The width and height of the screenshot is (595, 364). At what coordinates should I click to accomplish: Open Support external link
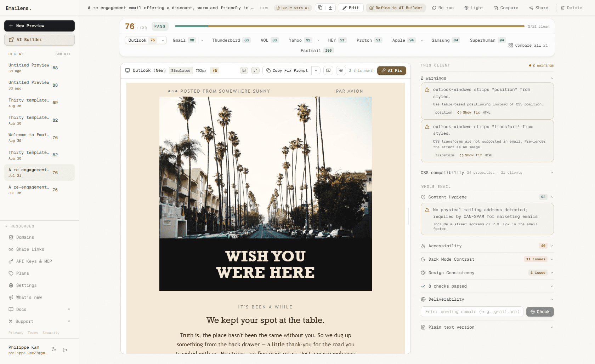39,322
